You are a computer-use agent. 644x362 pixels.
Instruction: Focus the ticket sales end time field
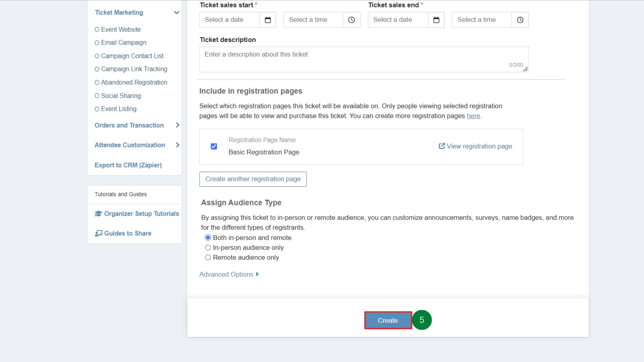point(482,20)
